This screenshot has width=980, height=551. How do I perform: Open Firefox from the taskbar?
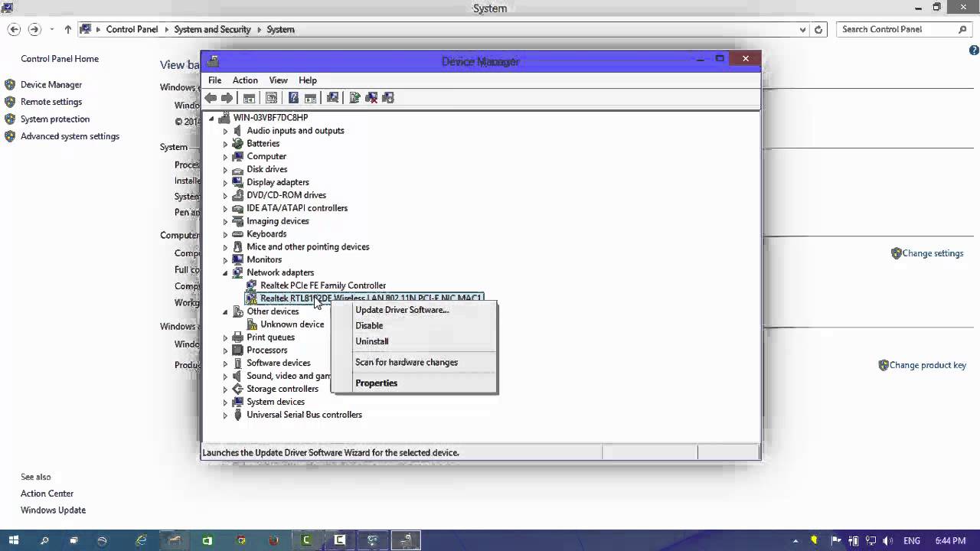[274, 540]
